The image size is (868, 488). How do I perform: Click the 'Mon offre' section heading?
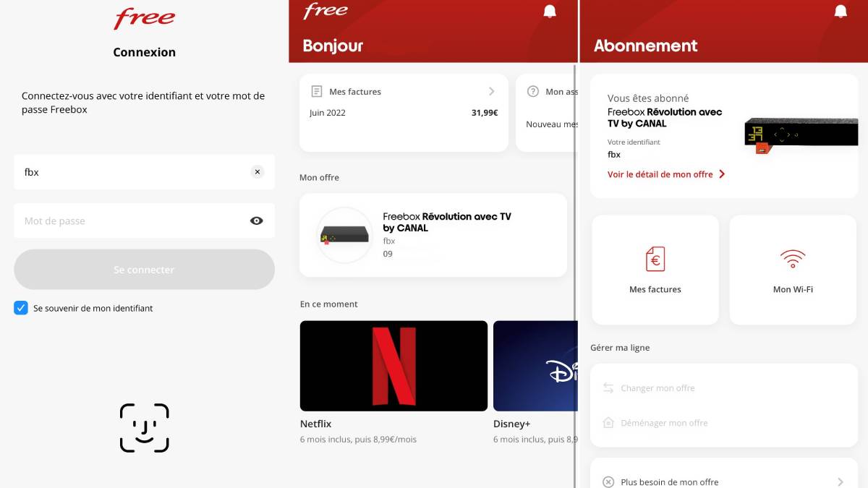(x=319, y=177)
